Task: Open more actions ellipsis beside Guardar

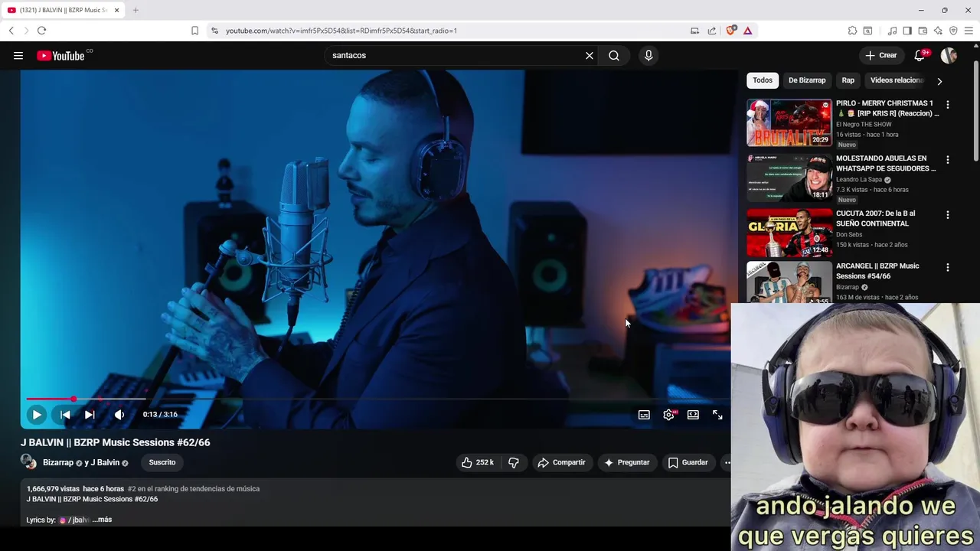Action: click(727, 462)
